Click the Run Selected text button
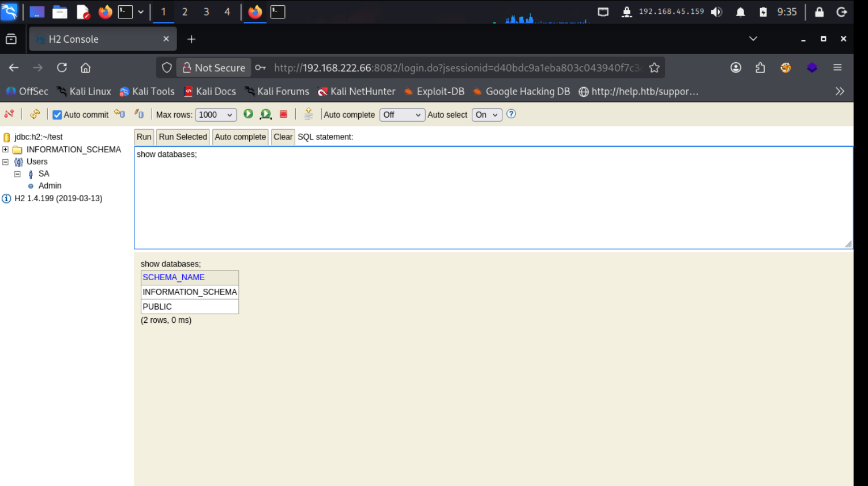The height and width of the screenshot is (486, 868). (x=183, y=137)
